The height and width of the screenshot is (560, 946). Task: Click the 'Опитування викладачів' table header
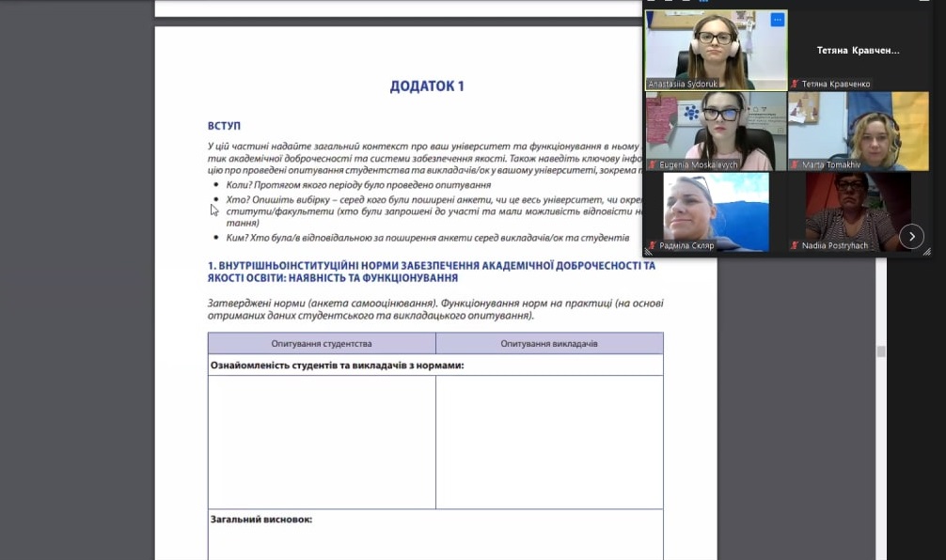coord(549,344)
